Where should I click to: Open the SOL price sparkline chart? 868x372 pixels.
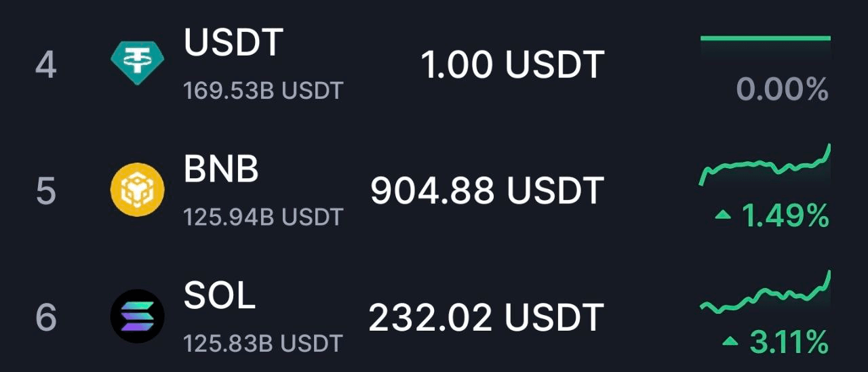(x=766, y=291)
